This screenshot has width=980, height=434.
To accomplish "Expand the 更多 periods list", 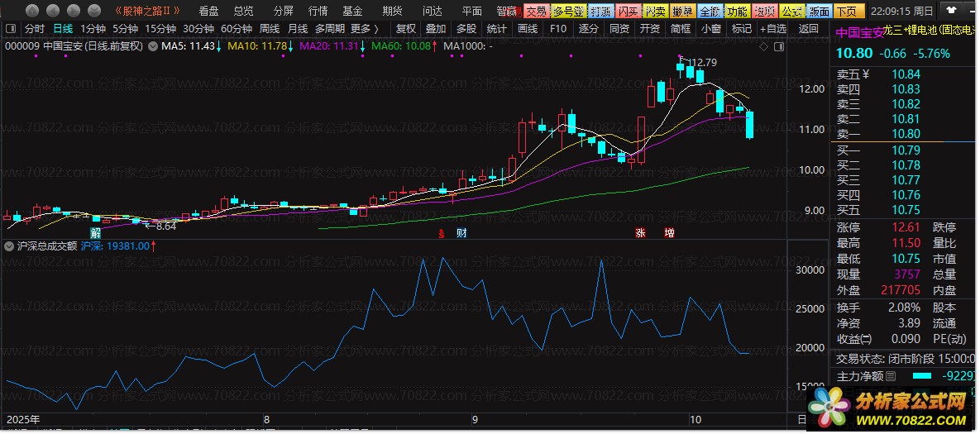I will [x=365, y=29].
